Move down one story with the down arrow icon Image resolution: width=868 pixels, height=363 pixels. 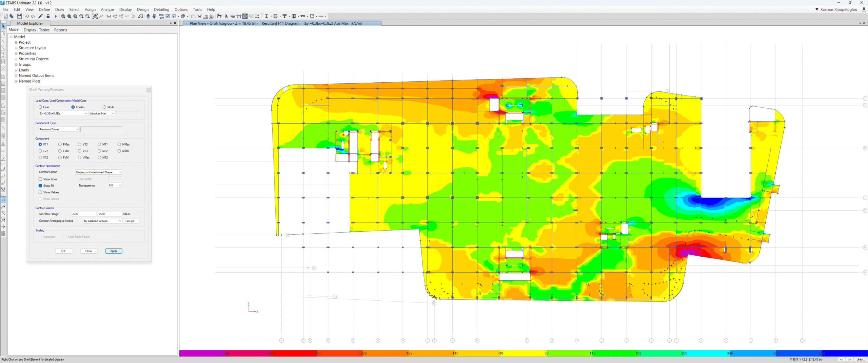pos(154,16)
